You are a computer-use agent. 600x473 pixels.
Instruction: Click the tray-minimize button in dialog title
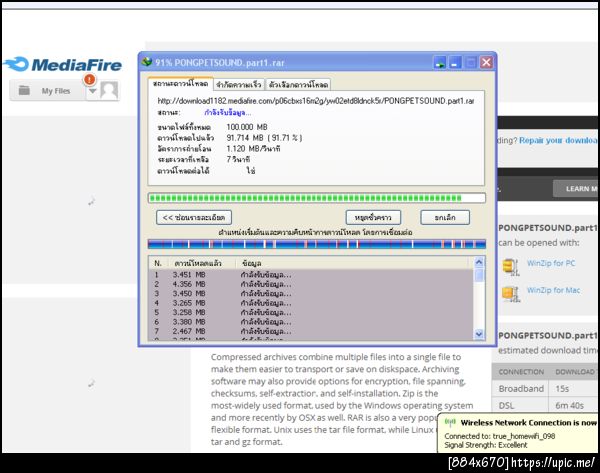(440, 62)
